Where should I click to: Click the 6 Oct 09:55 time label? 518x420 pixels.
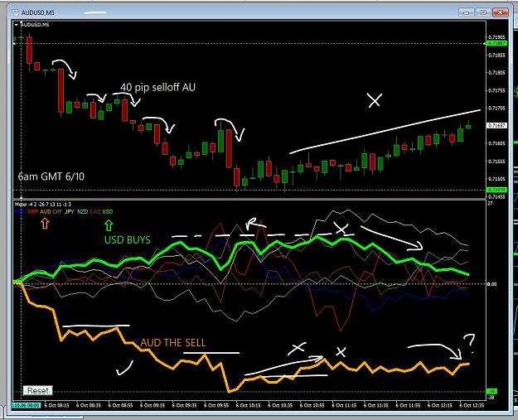pyautogui.click(x=216, y=405)
